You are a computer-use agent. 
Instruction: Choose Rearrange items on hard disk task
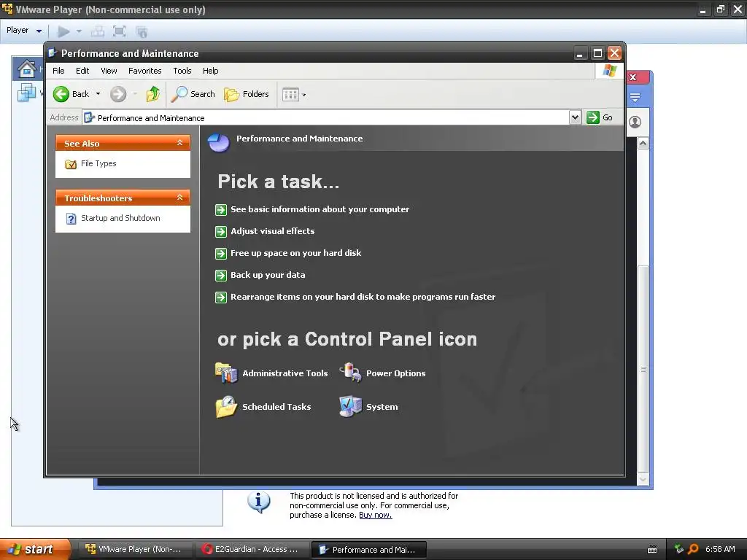pyautogui.click(x=363, y=297)
